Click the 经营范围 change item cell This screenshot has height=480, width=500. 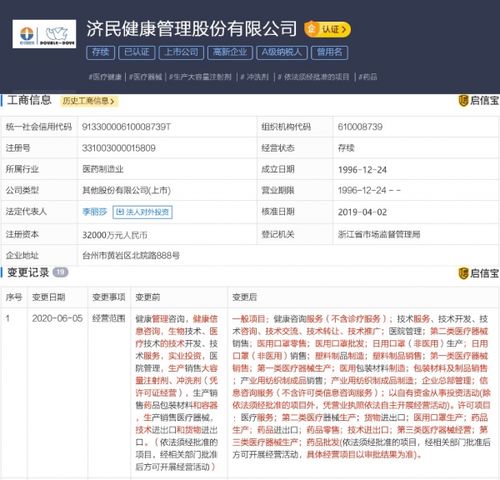click(x=109, y=319)
